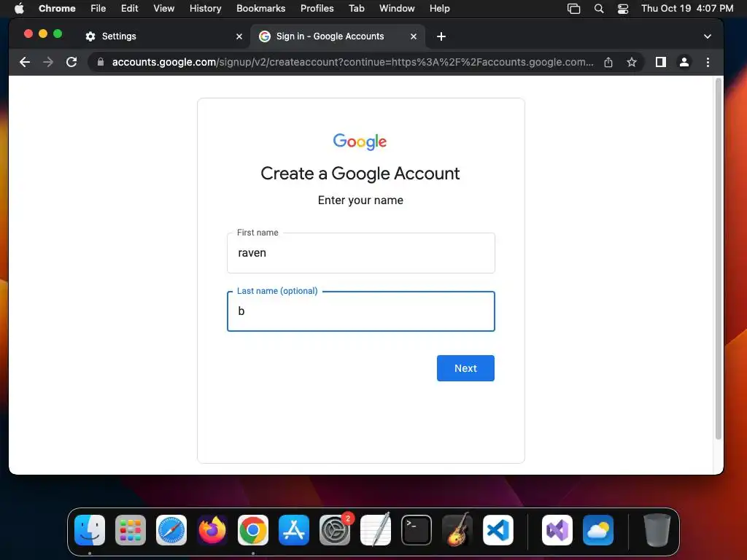Click the Chrome dock icon
Screen dimensions: 747x560
pyautogui.click(x=253, y=530)
